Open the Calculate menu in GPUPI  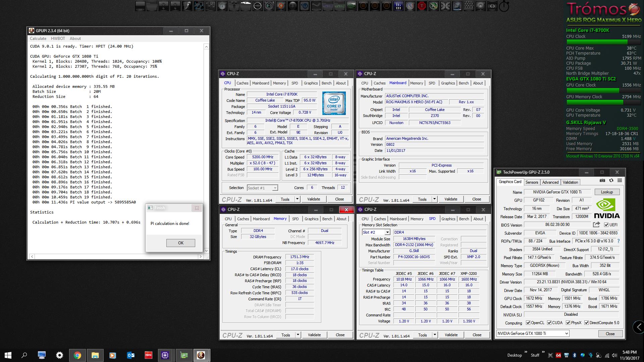click(38, 39)
